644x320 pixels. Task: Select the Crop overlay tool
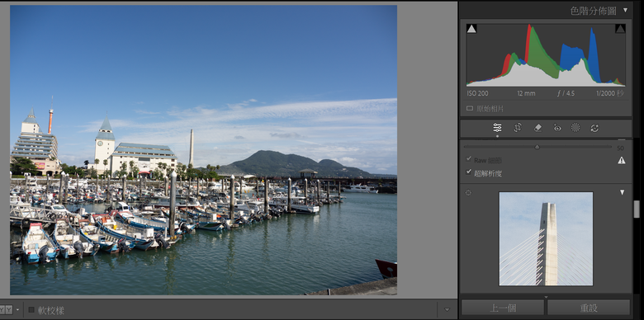click(x=518, y=128)
